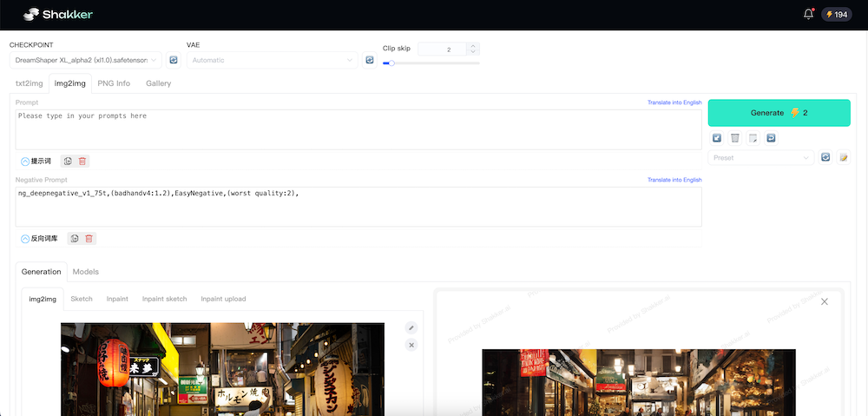Open the Checkpoint dropdown
Screen dimensions: 868x416
(85, 60)
